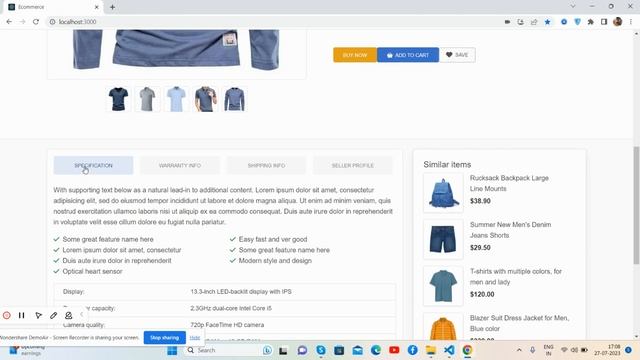Open Blazer Suit Dress Jacket item link
The width and height of the screenshot is (640, 360).
[x=519, y=323]
